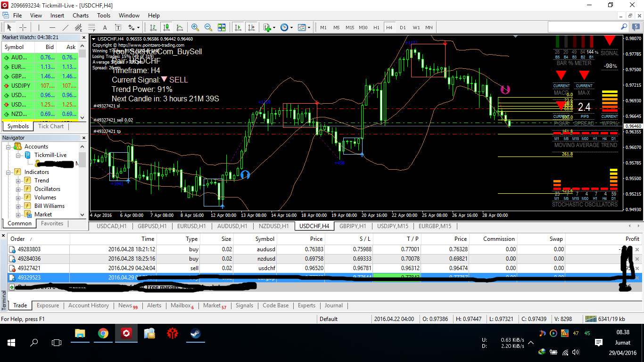Select the Fibonacci retracement tool
644x362 pixels.
tap(92, 27)
